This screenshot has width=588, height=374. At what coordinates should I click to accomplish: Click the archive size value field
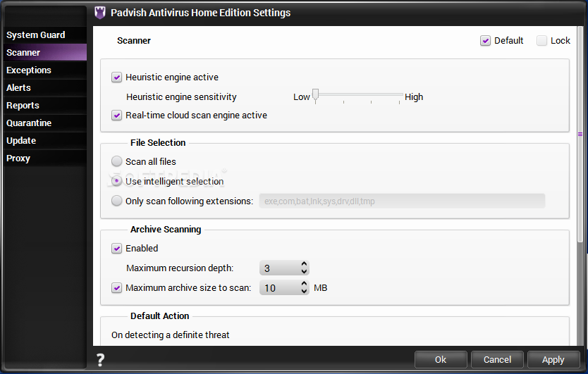point(280,288)
